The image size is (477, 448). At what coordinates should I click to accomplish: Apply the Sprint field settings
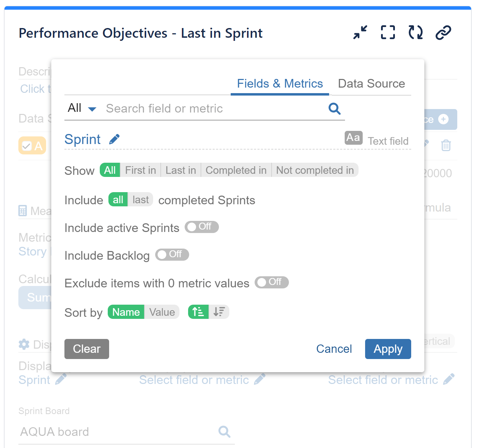click(388, 349)
